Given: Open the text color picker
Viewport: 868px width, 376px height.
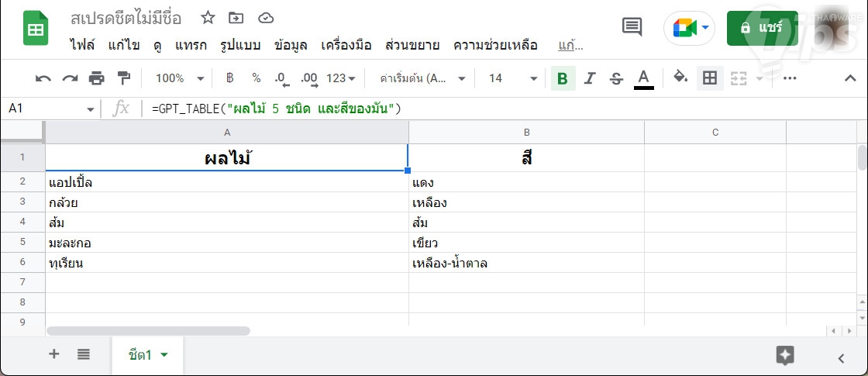Looking at the screenshot, I should click(643, 78).
